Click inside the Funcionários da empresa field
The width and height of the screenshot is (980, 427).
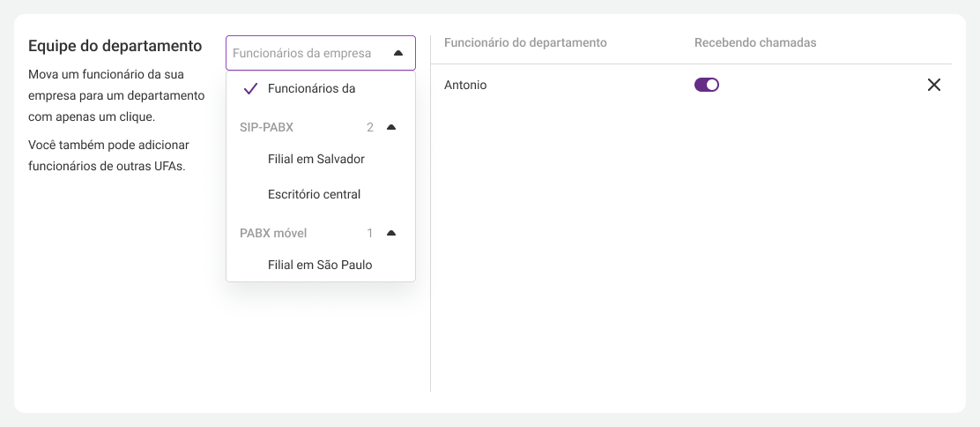click(321, 53)
